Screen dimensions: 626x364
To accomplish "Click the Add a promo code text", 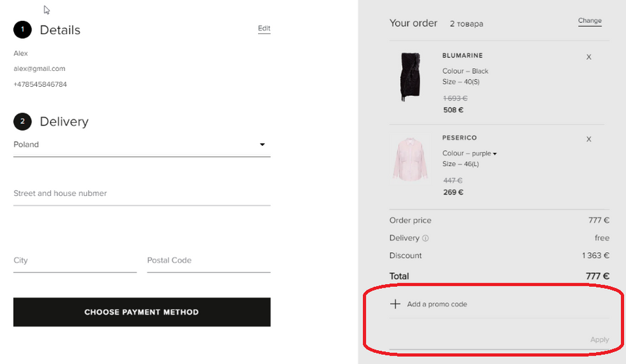I will 437,304.
